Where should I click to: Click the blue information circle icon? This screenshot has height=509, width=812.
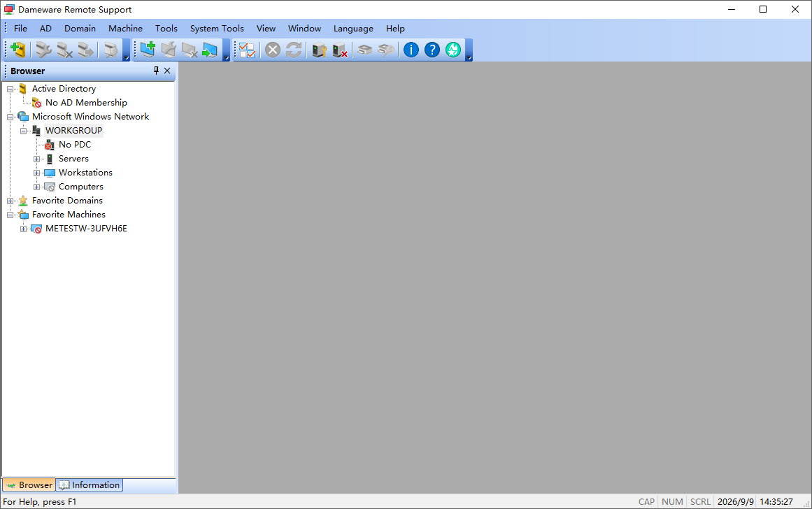411,50
